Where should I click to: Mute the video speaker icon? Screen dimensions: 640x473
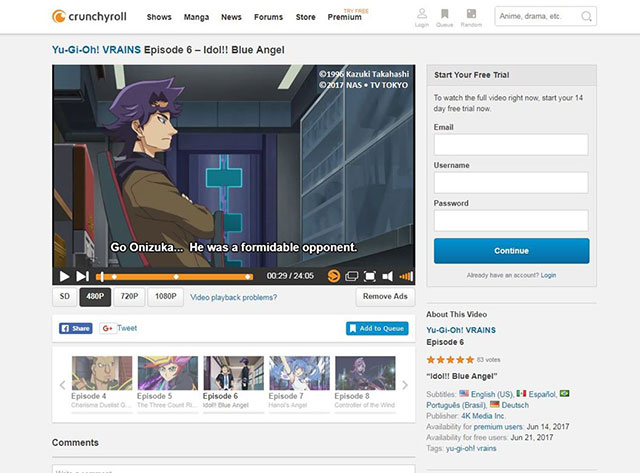[x=387, y=276]
